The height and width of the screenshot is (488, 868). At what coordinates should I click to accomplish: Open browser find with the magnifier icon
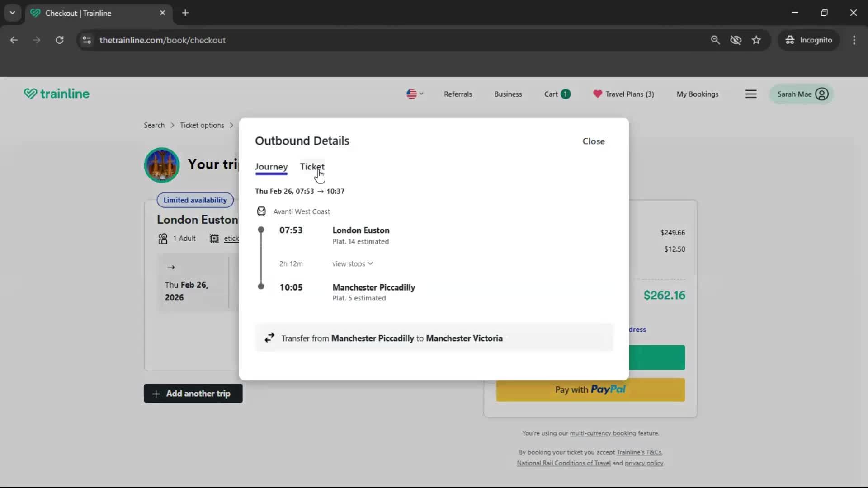[x=716, y=40]
